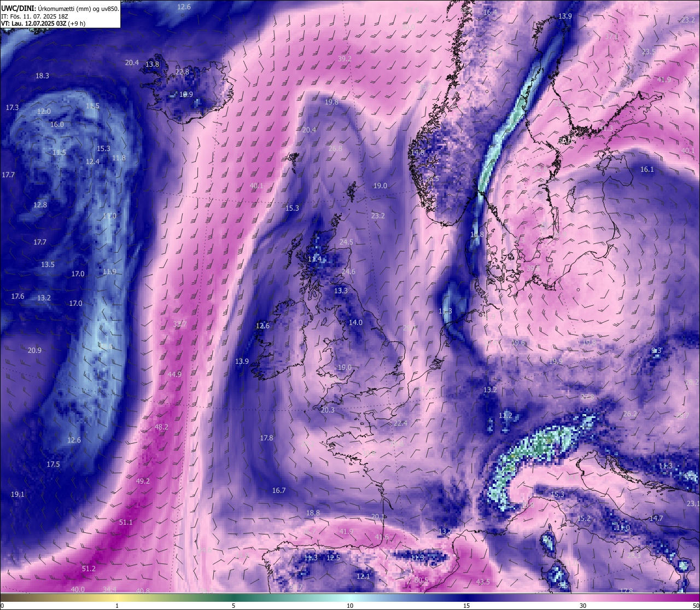This screenshot has width=700, height=610.
Task: Click the 43.5 value at the bottom
Action: (483, 582)
